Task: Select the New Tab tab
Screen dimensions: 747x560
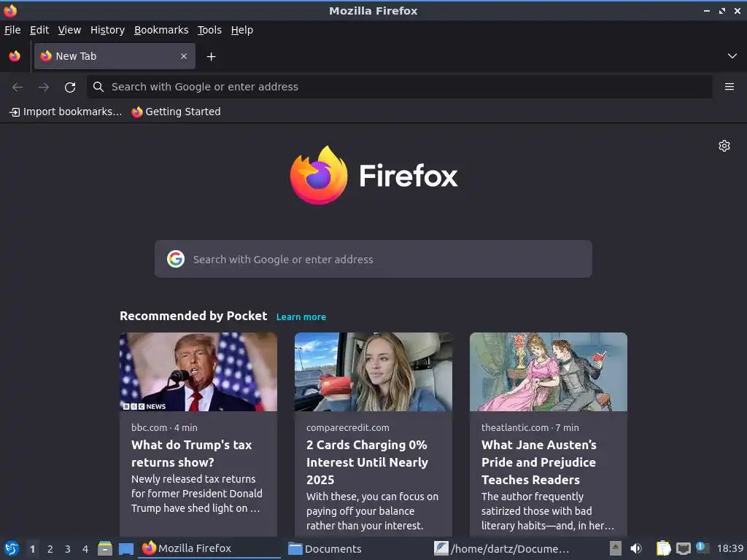Action: click(x=115, y=56)
